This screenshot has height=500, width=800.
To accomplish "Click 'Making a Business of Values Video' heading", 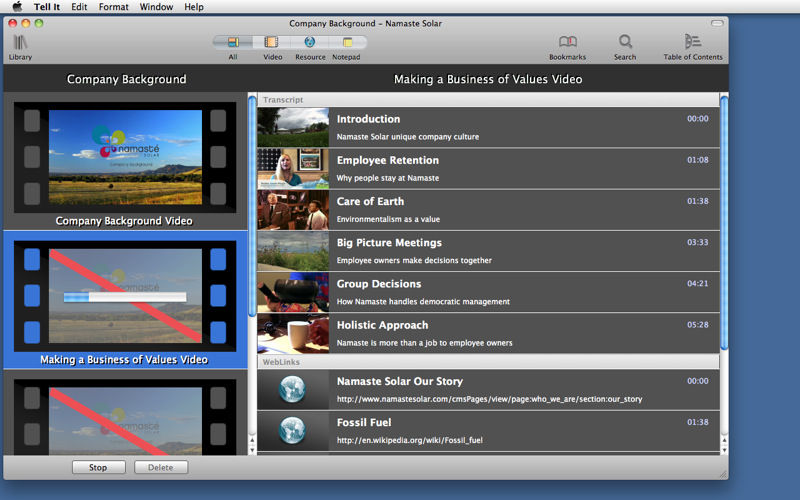I will tap(488, 79).
